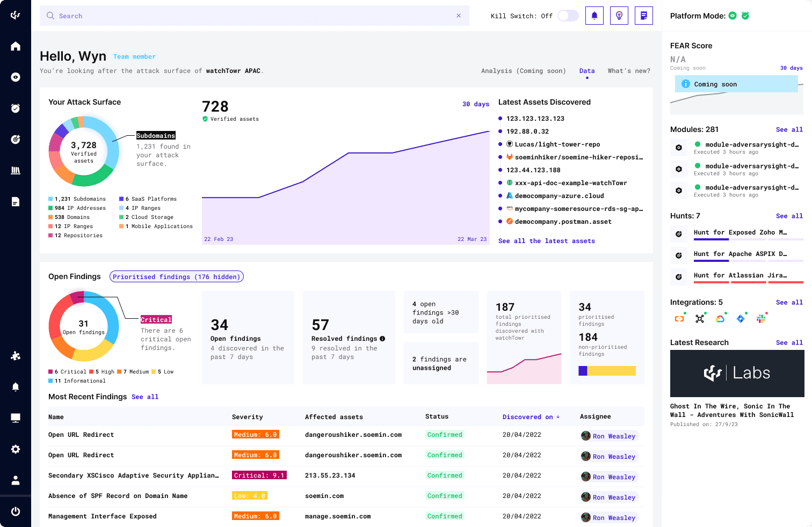Image resolution: width=812 pixels, height=527 pixels.
Task: Sort by Discovered on column
Action: (x=531, y=417)
